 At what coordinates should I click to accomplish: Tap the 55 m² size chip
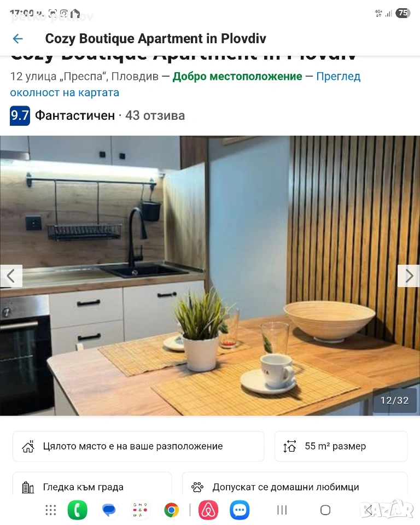click(x=341, y=446)
